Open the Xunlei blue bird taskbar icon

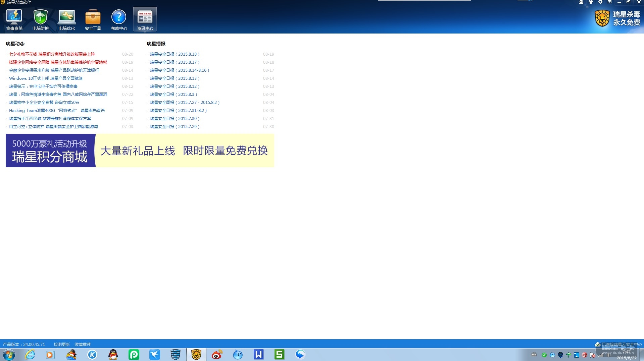point(155,355)
